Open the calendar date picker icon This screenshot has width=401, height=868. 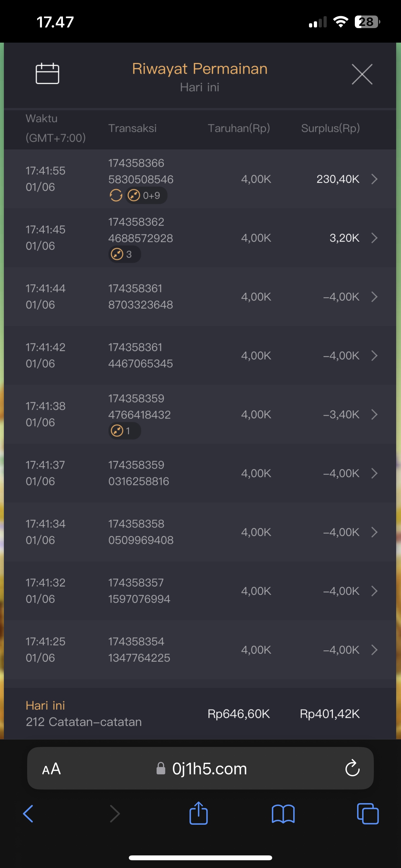pyautogui.click(x=47, y=73)
